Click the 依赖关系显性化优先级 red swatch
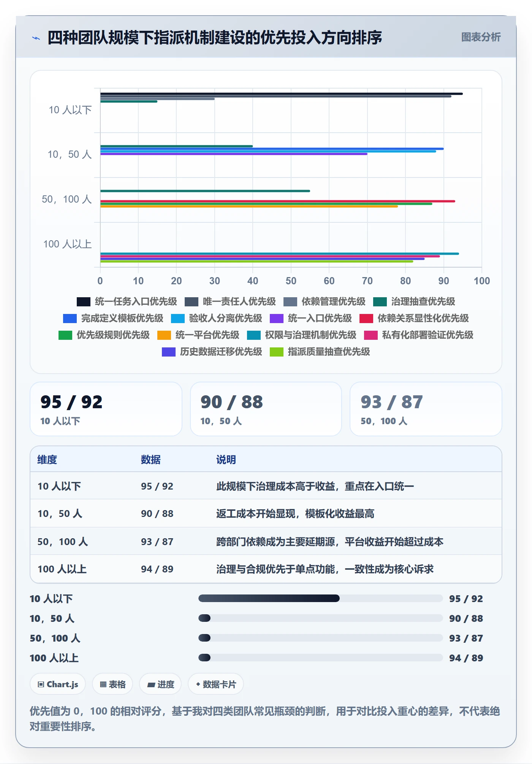 click(366, 319)
